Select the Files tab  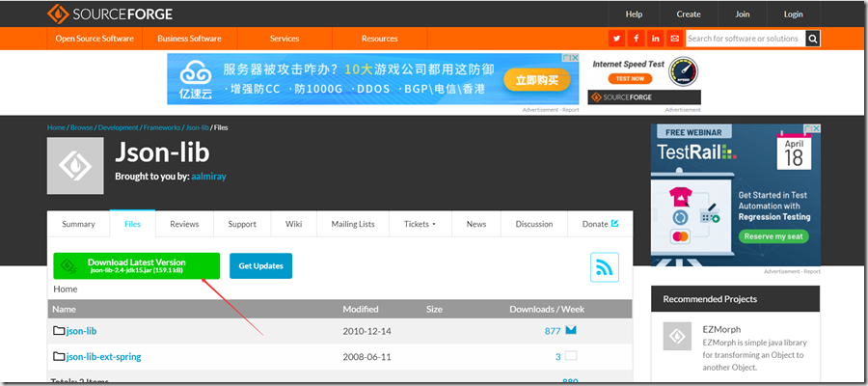point(132,224)
